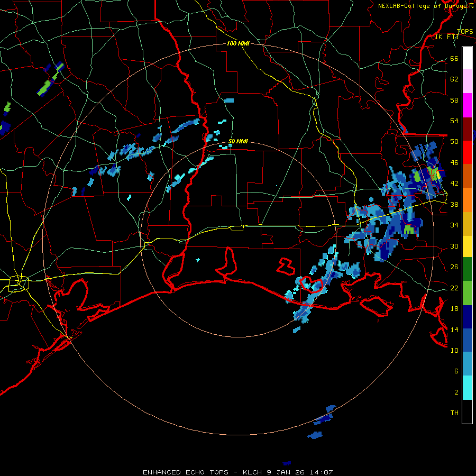Select the dark red legend color block
The image size is (476, 476).
467,129
